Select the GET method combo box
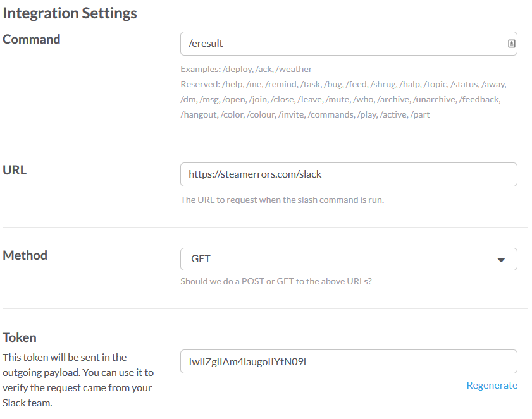 tap(349, 259)
